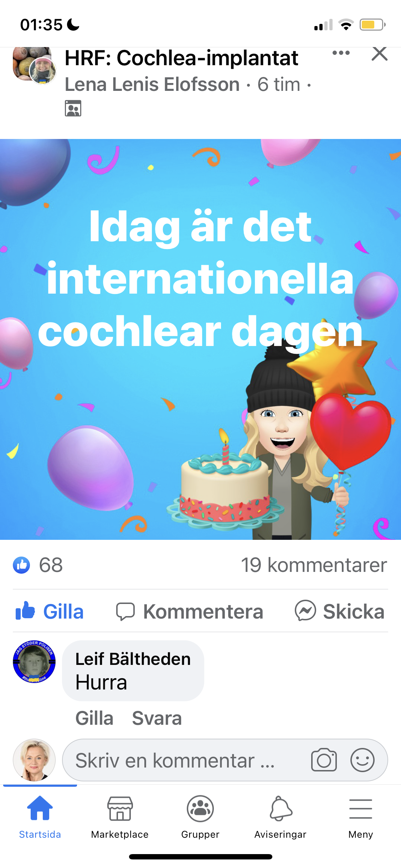Close the post with the X icon
The image size is (401, 868).
(x=379, y=54)
